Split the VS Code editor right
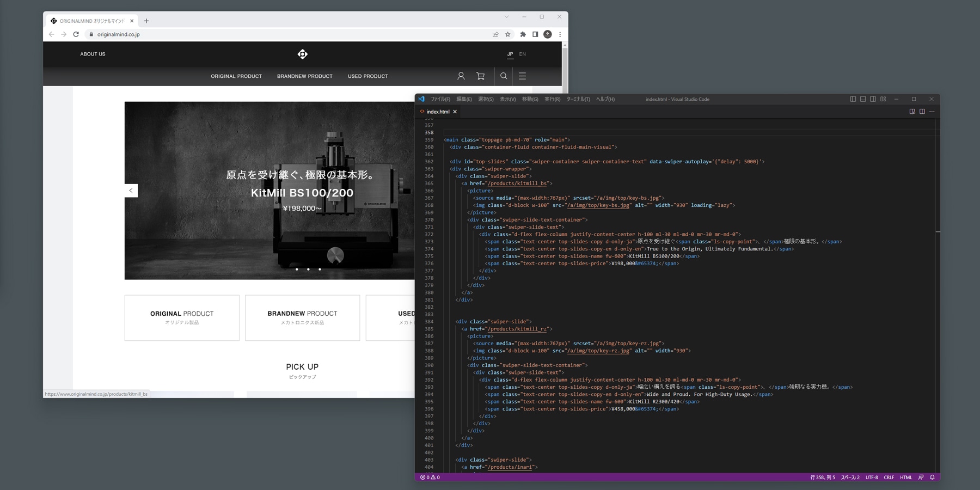Image resolution: width=980 pixels, height=490 pixels. click(922, 112)
